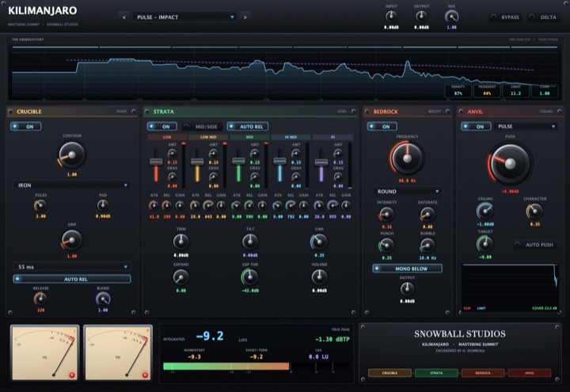570x392 pixels.
Task: Disable AUTO REL in the Strata section
Action: coord(248,127)
